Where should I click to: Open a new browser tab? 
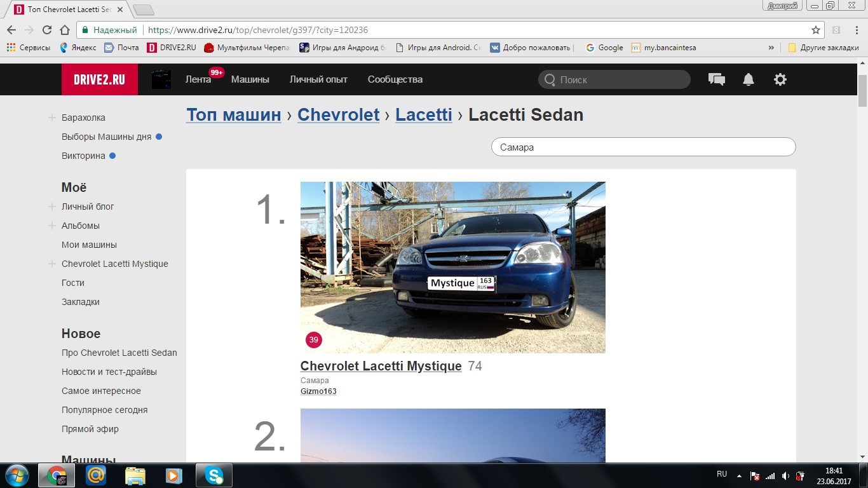144,10
